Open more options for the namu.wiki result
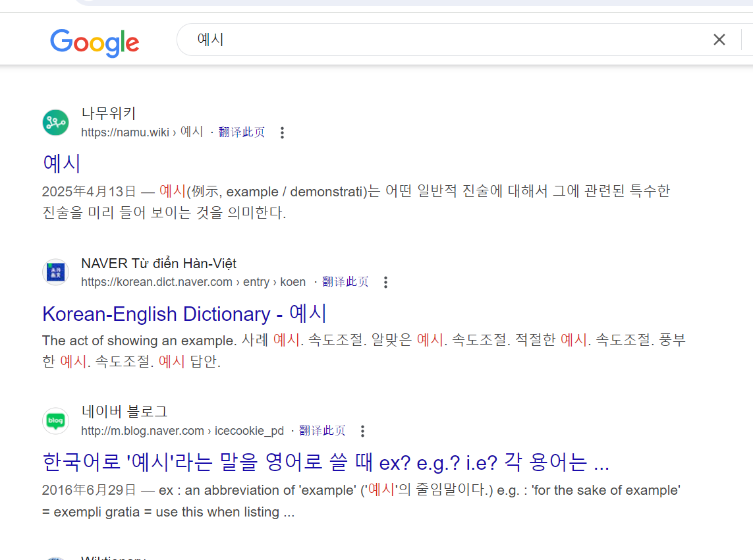Screen dimensions: 753x560 tap(283, 132)
